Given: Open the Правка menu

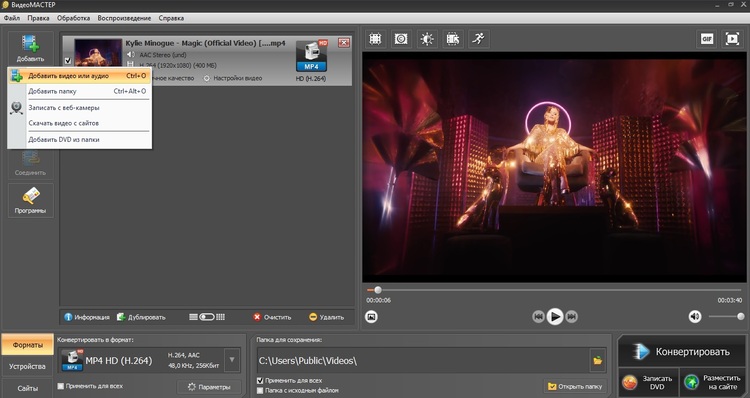Looking at the screenshot, I should coord(38,18).
